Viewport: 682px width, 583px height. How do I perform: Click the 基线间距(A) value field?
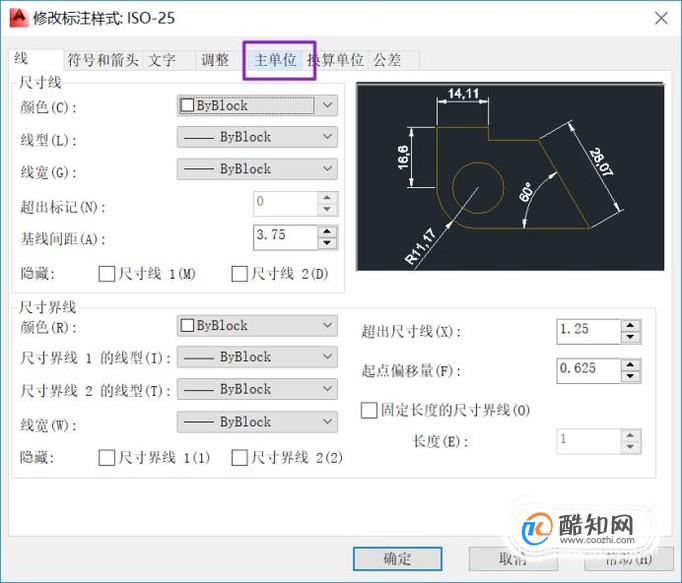tap(285, 238)
